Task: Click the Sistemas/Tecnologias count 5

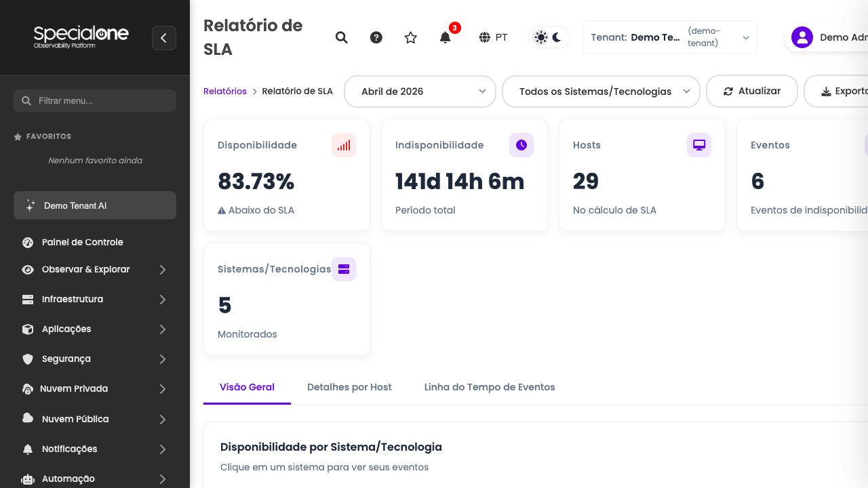Action: coord(224,306)
